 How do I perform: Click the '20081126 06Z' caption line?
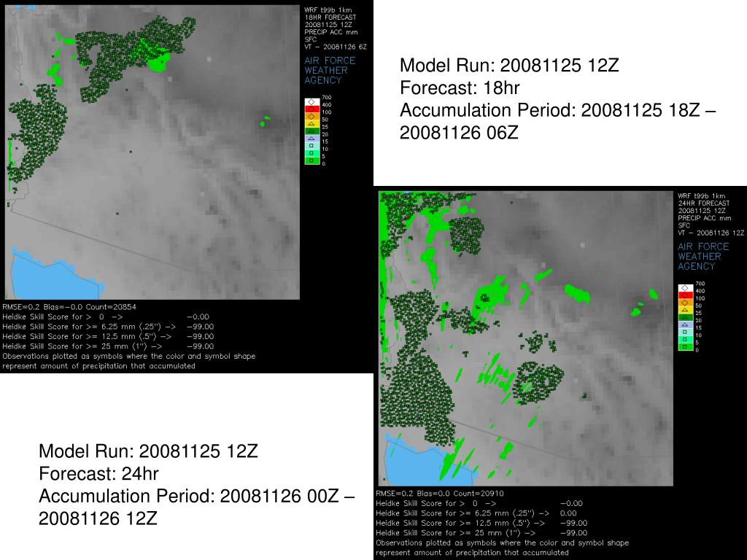(x=459, y=133)
